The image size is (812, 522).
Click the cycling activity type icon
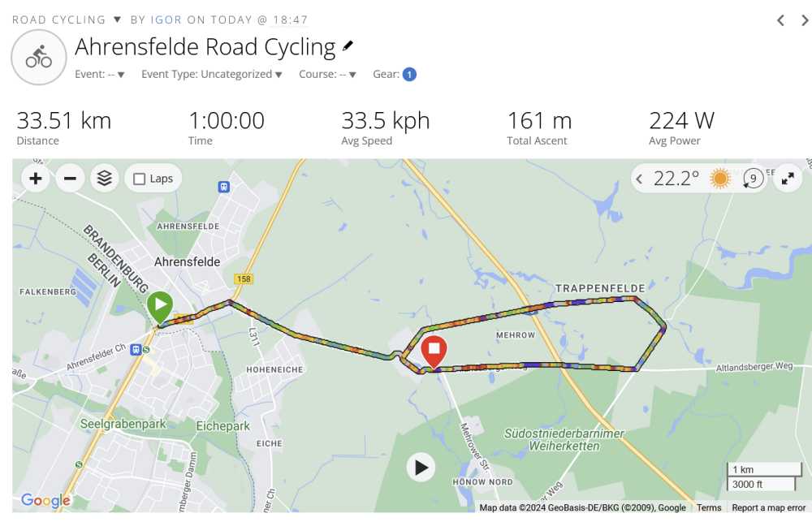tap(38, 58)
